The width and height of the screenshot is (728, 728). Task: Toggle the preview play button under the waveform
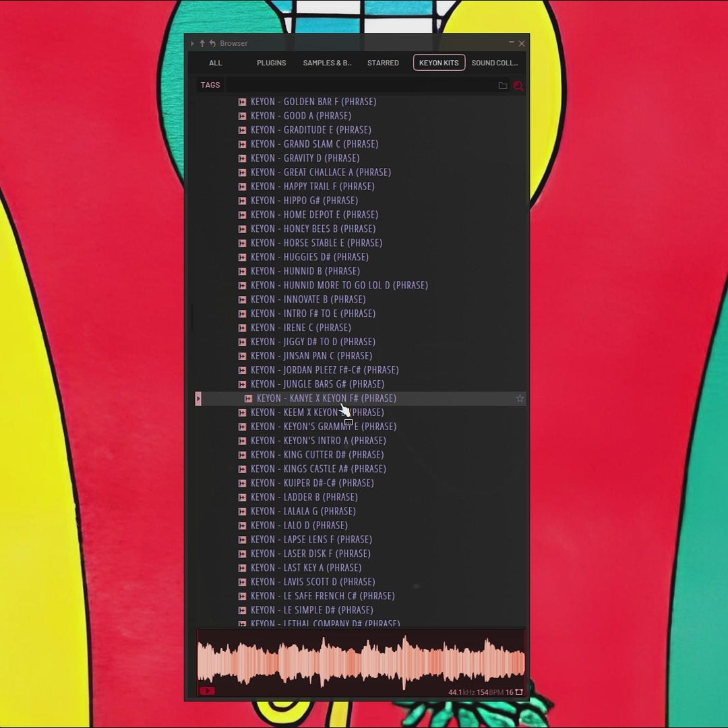tap(207, 691)
